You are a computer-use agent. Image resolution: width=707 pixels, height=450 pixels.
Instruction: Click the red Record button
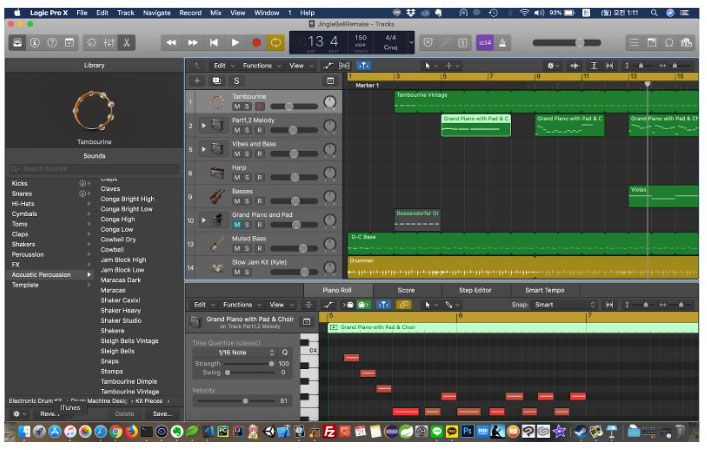pyautogui.click(x=256, y=43)
